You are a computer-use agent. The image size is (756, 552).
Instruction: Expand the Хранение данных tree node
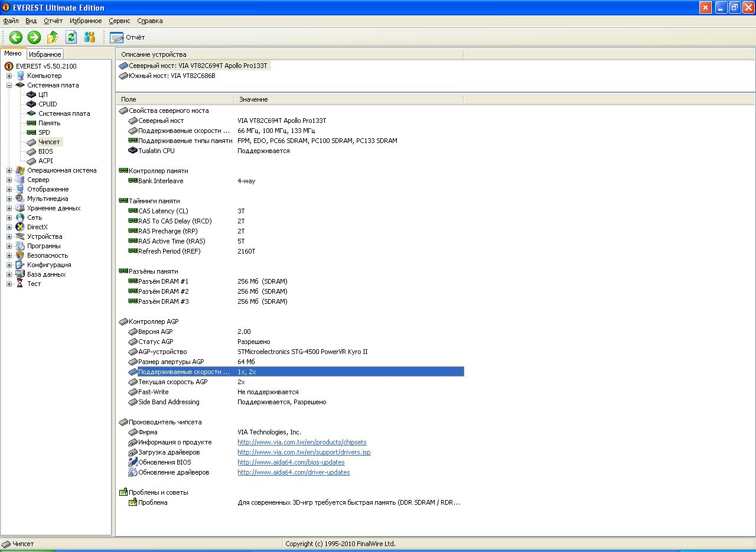(x=9, y=208)
